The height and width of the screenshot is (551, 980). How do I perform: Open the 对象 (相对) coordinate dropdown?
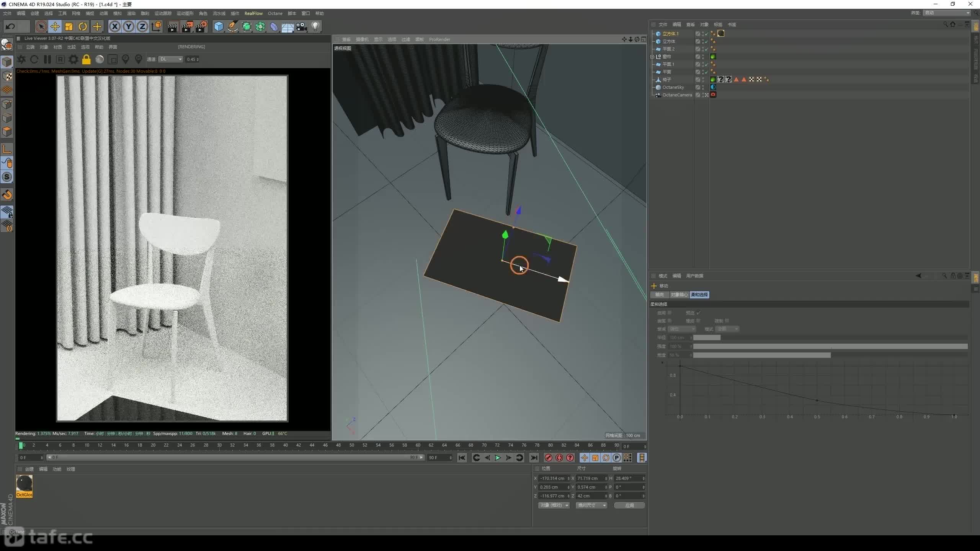click(554, 505)
